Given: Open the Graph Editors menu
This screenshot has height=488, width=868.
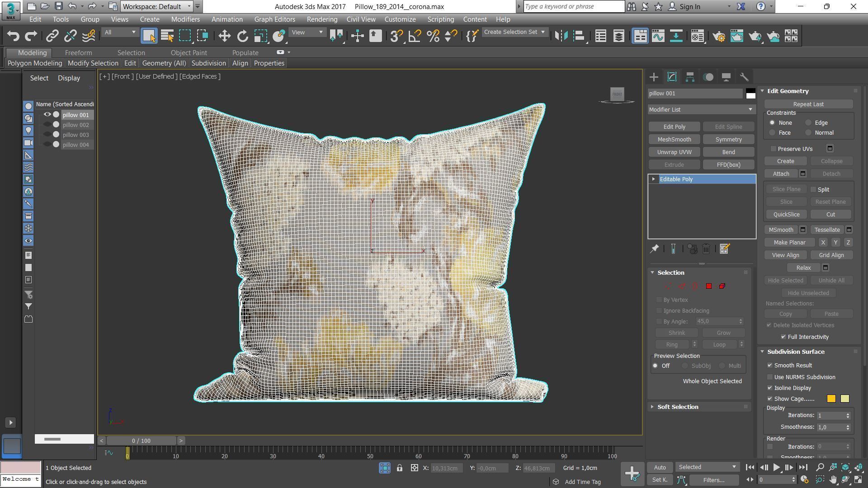Looking at the screenshot, I should coord(274,19).
